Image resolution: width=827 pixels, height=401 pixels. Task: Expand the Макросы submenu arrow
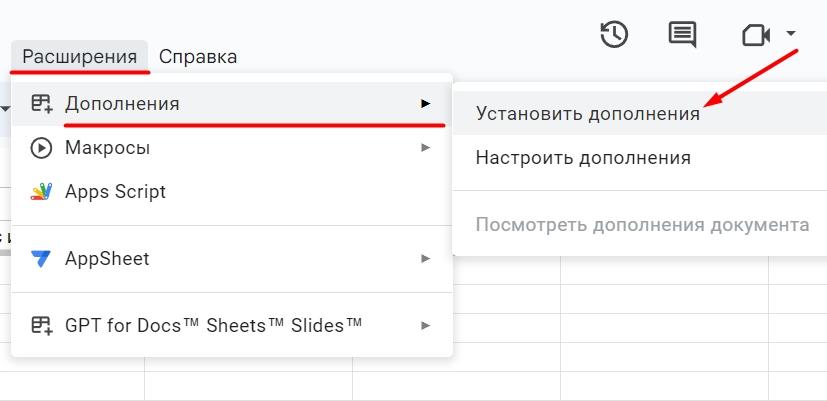(x=425, y=148)
